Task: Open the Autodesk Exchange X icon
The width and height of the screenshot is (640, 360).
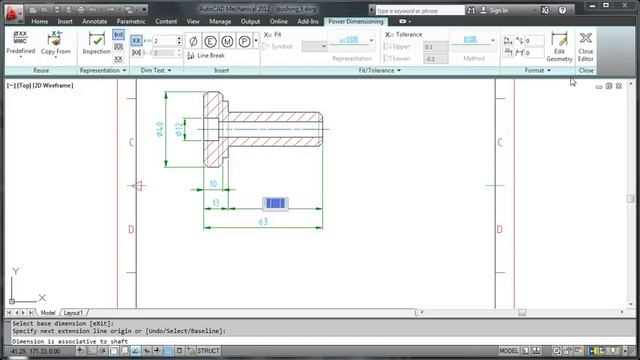Action: click(x=545, y=11)
